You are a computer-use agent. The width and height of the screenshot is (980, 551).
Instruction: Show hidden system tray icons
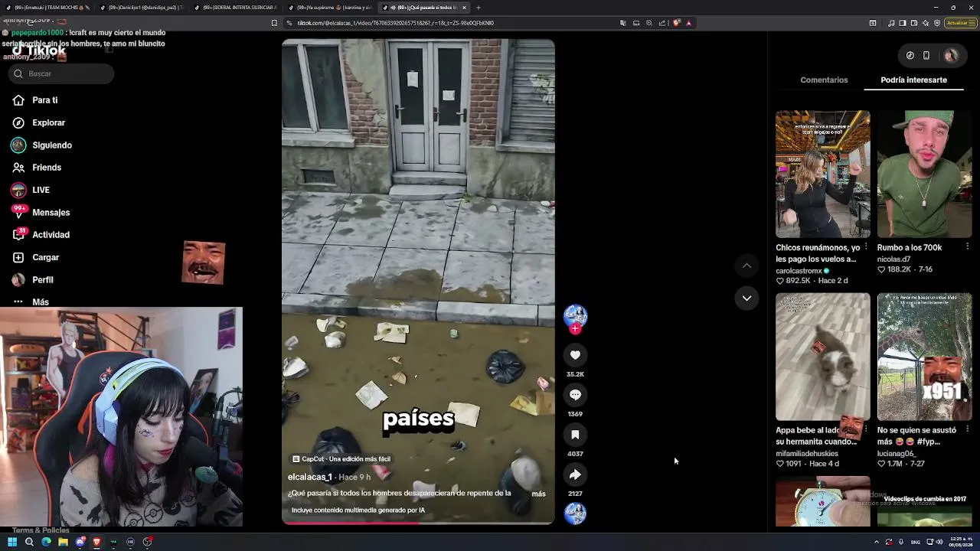pos(877,542)
